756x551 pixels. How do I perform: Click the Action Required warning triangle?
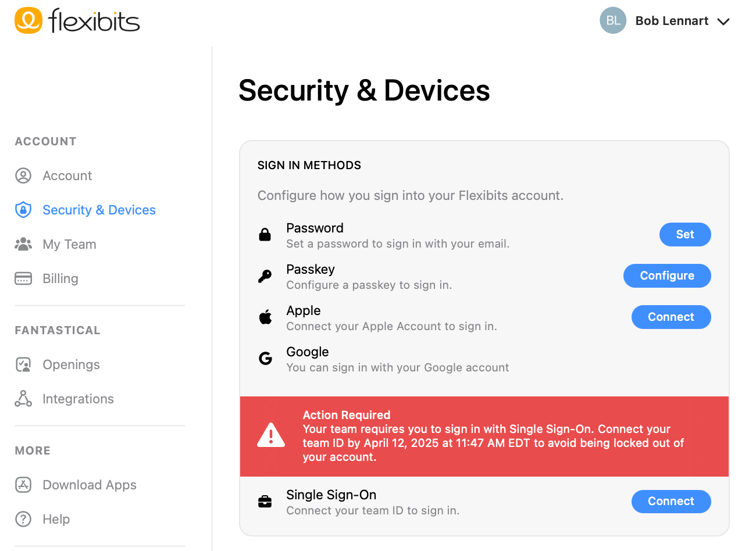click(271, 435)
